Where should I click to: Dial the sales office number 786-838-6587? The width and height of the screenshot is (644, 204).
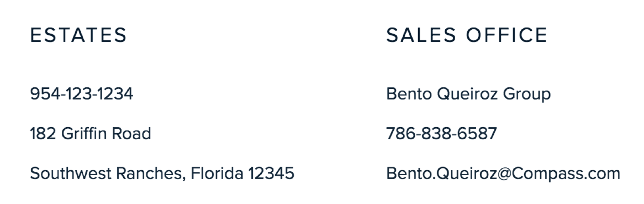(442, 134)
